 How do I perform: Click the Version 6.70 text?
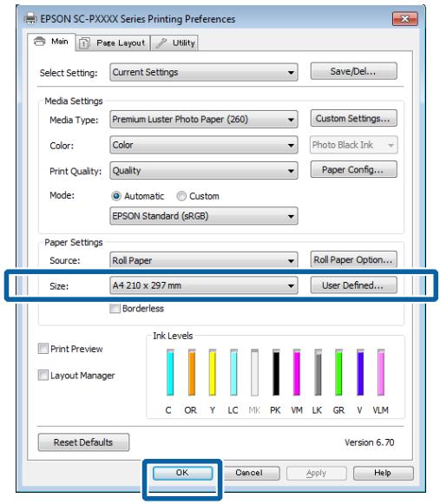(369, 442)
